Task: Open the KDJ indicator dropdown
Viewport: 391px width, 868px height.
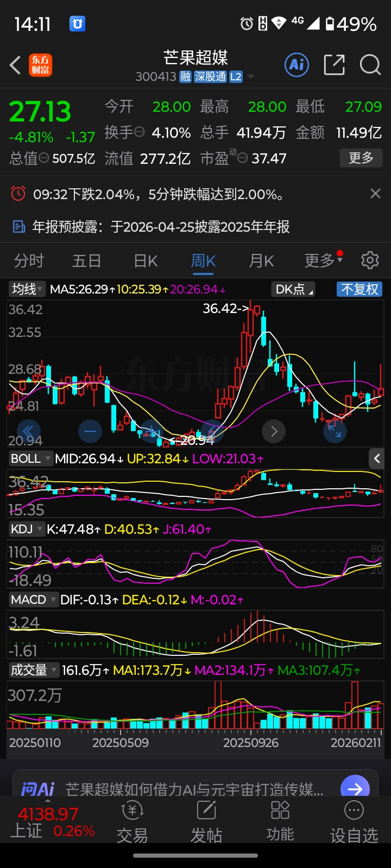Action: coord(27,529)
